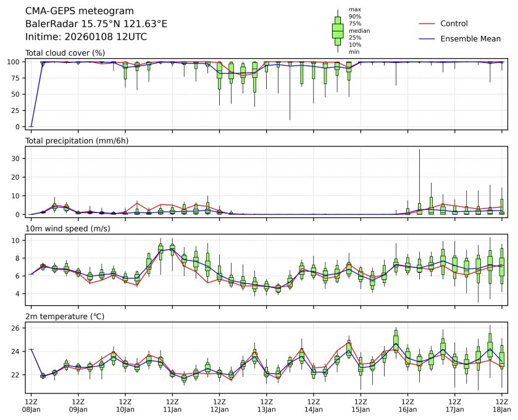Click the box-and-whisker legend symbol
Viewport: 518px width, 420px height.
click(338, 31)
